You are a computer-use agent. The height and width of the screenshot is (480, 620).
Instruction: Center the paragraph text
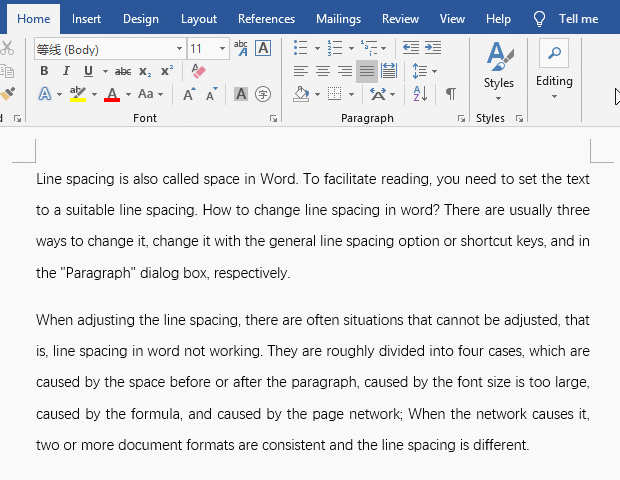[323, 71]
